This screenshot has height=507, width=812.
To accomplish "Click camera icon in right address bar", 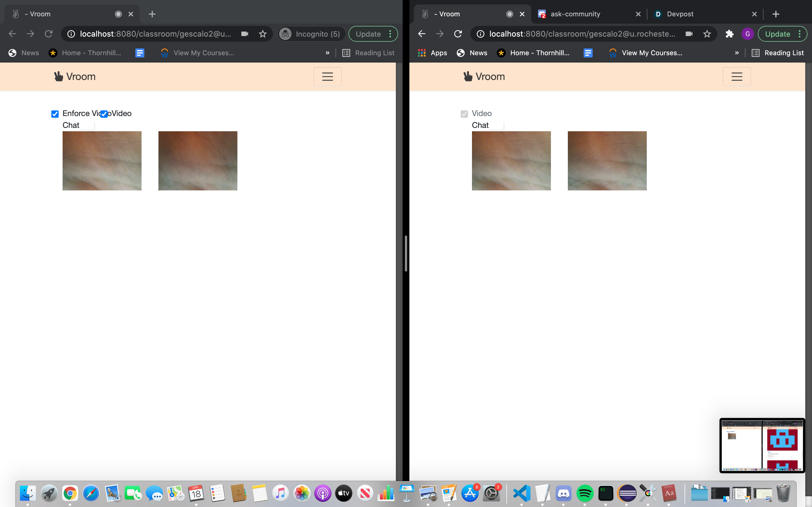I will 689,34.
